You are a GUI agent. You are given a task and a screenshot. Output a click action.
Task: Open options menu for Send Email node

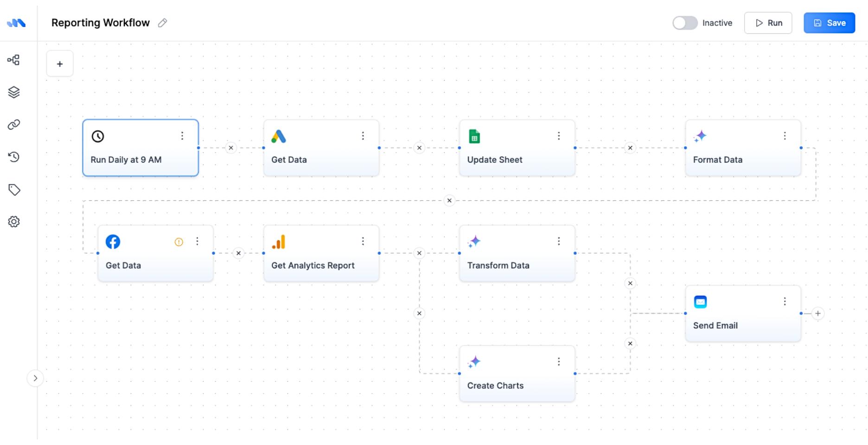pyautogui.click(x=785, y=301)
